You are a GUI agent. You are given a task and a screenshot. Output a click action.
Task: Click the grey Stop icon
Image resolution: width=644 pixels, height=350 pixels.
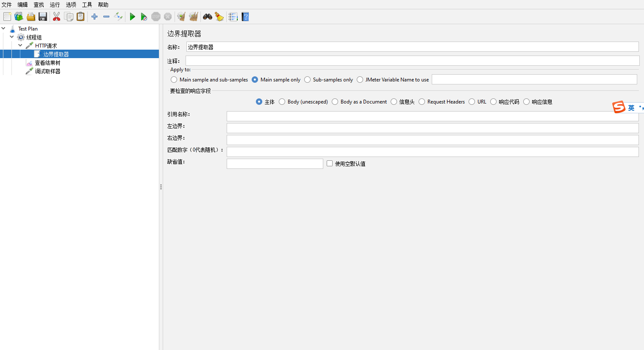click(156, 17)
